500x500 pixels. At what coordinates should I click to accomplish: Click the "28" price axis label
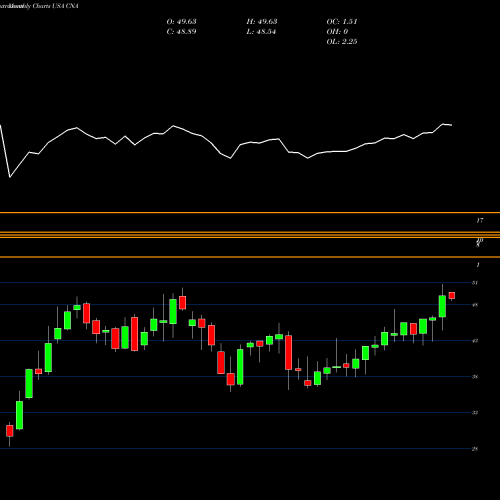[475, 449]
